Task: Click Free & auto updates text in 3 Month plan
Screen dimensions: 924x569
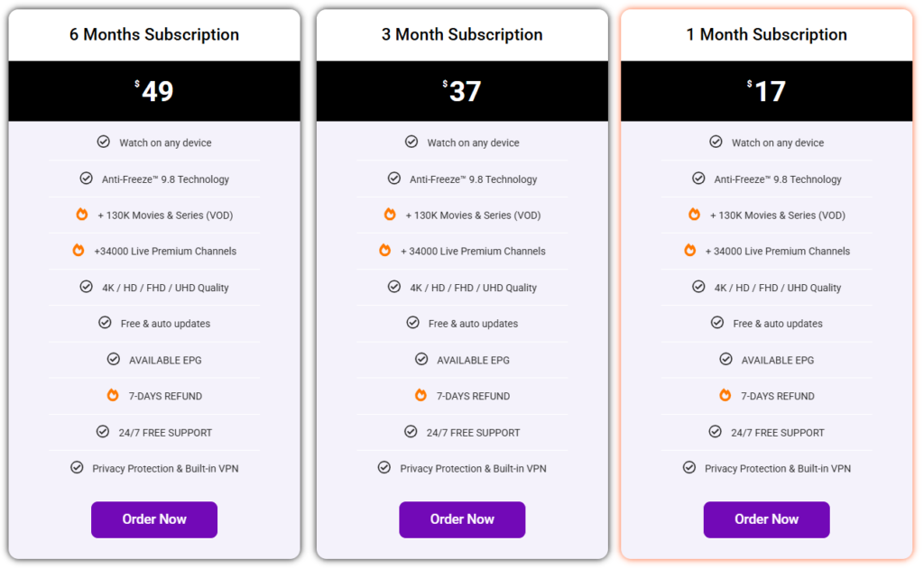Action: click(473, 324)
